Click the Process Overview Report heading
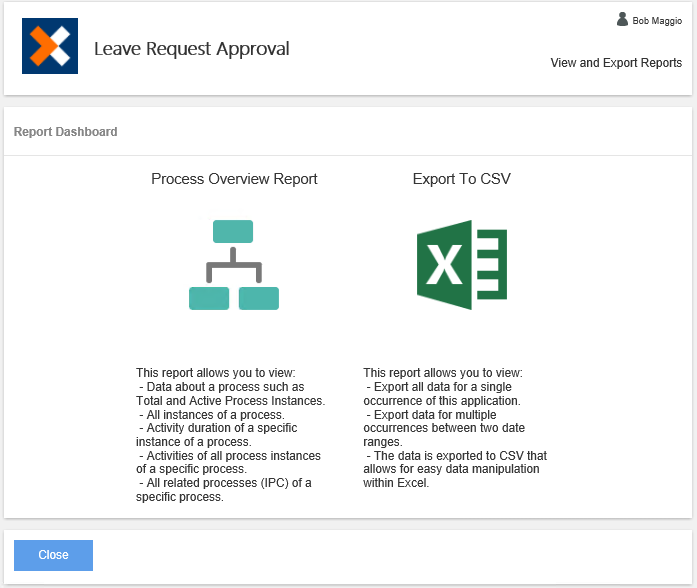Viewport: 697px width, 588px height. [x=234, y=179]
